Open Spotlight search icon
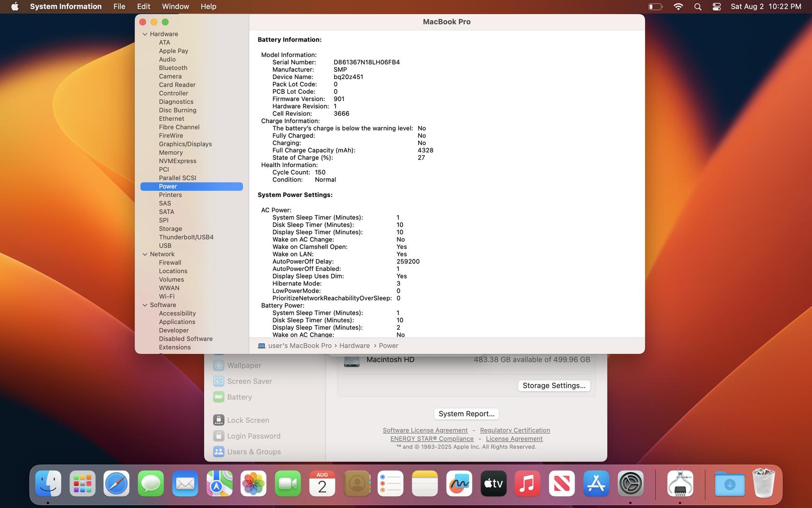 (698, 7)
